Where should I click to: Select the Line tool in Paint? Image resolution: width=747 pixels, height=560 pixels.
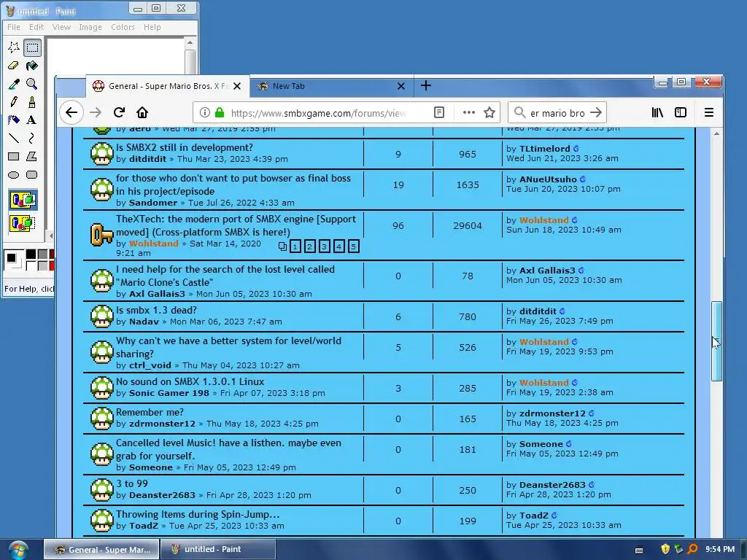point(14,138)
